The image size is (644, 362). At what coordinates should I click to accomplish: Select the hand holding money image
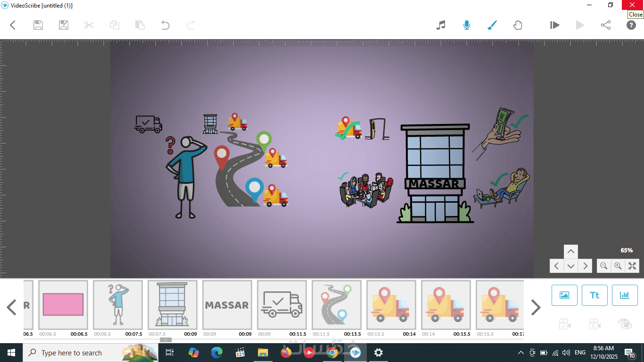click(498, 133)
